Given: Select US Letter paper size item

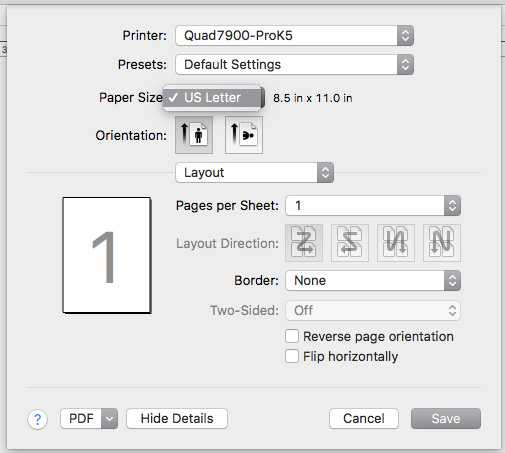Looking at the screenshot, I should click(212, 98).
